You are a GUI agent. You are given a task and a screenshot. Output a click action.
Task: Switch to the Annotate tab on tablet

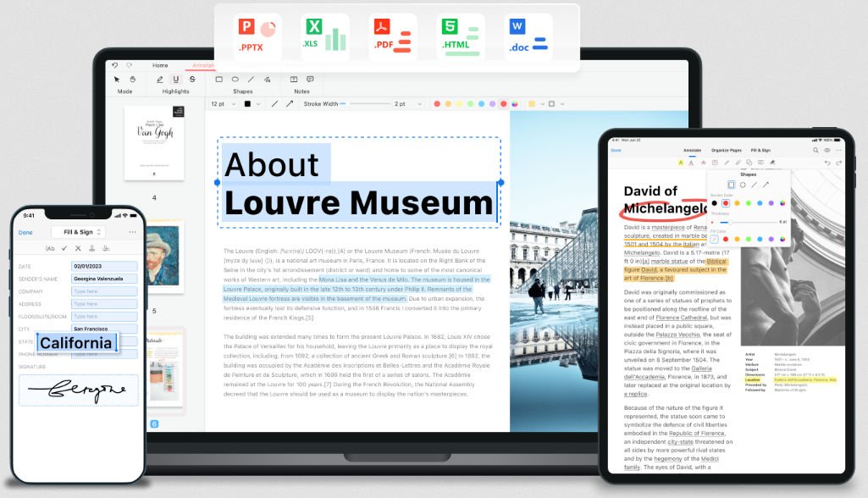coord(692,150)
